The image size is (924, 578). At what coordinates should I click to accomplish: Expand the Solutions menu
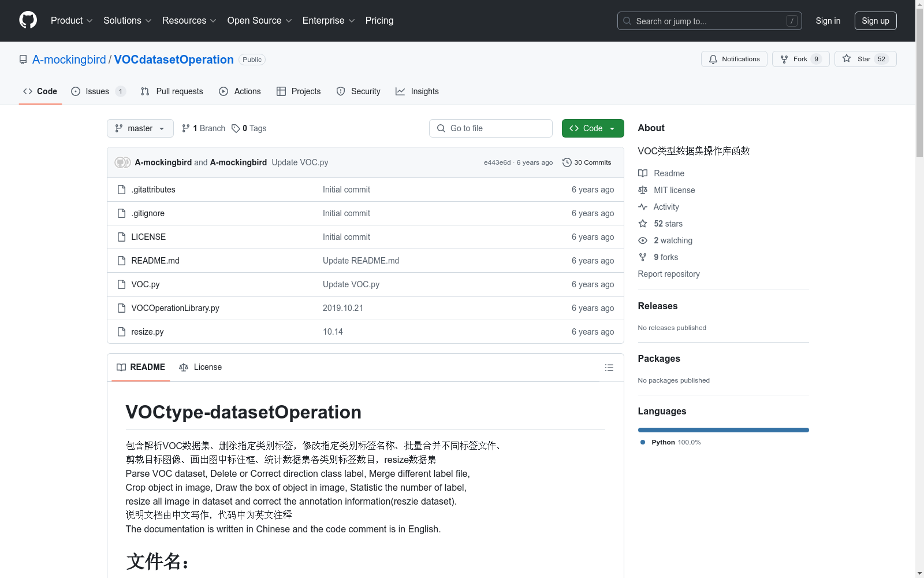[x=128, y=20]
